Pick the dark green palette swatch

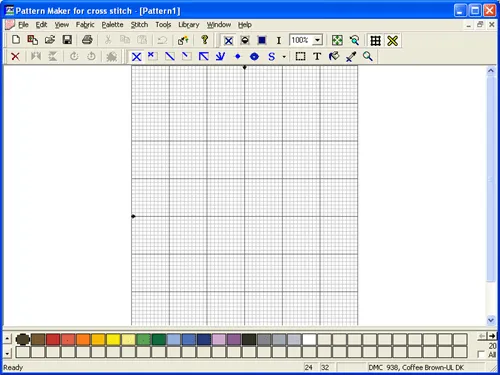[x=159, y=339]
